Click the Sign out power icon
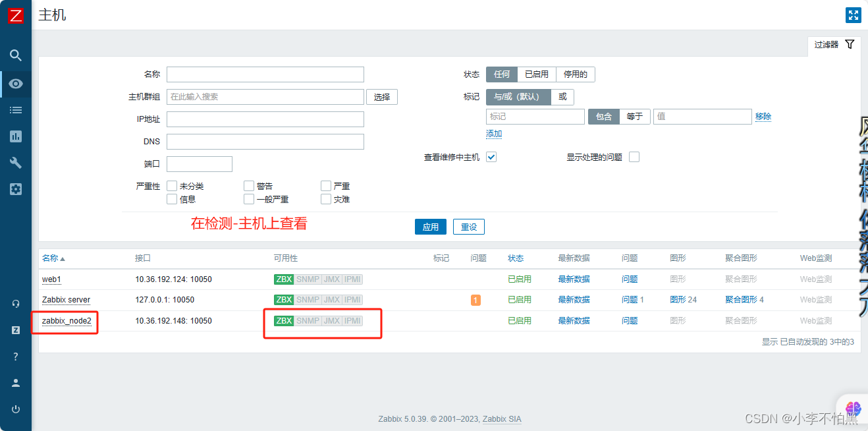This screenshot has width=868, height=431. pyautogui.click(x=16, y=409)
